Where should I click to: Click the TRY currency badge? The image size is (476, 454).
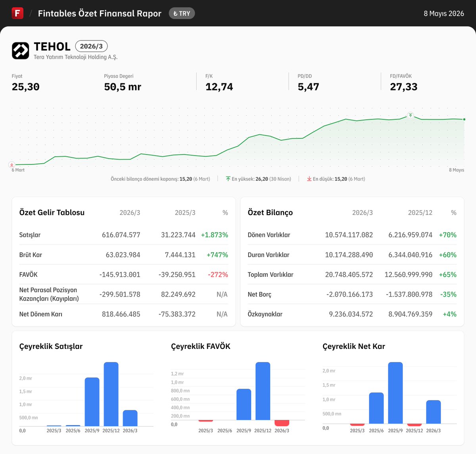coord(182,13)
